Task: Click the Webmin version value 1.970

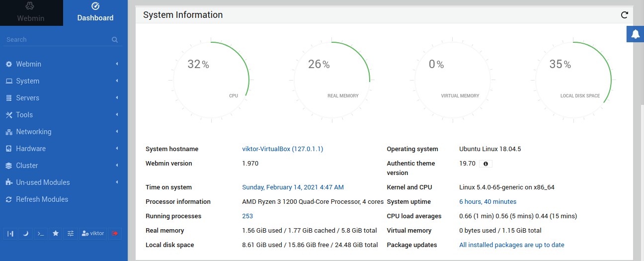Action: (250, 164)
